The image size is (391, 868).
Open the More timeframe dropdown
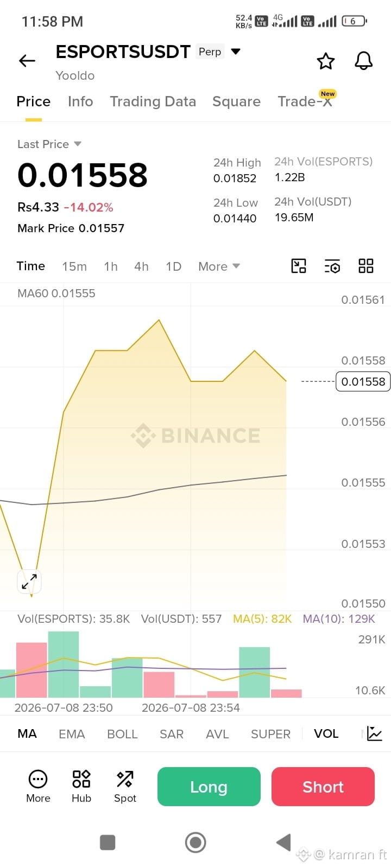(219, 266)
